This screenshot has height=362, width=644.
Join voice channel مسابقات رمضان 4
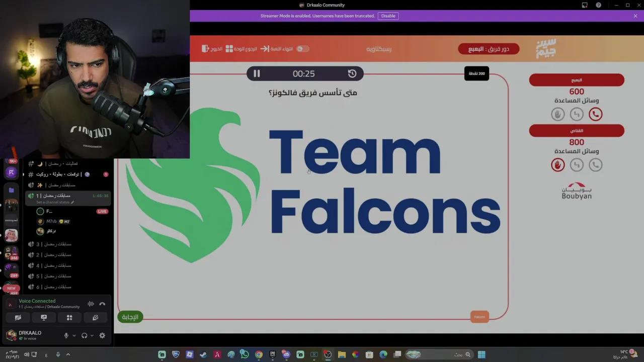point(67,265)
